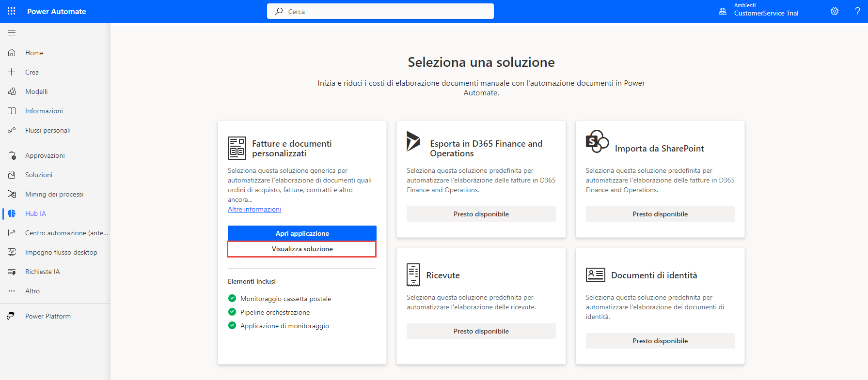868x380 pixels.
Task: Click the Ricevute receipt card icon
Action: tap(413, 275)
